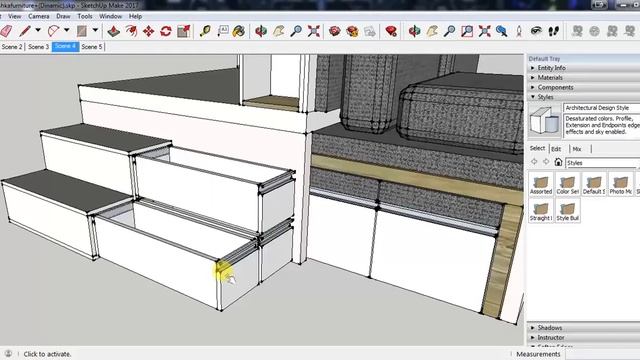Image resolution: width=640 pixels, height=360 pixels.
Task: Open the Window menu
Action: coord(111,16)
